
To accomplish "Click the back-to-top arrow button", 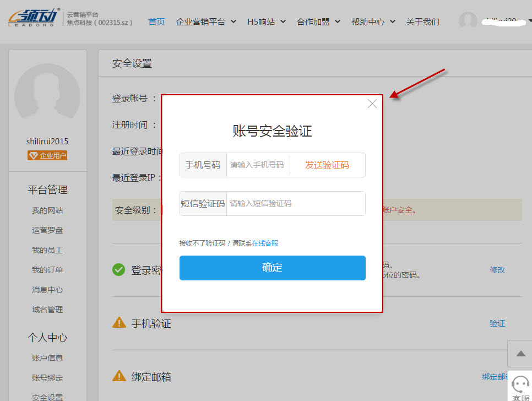I will tap(520, 353).
